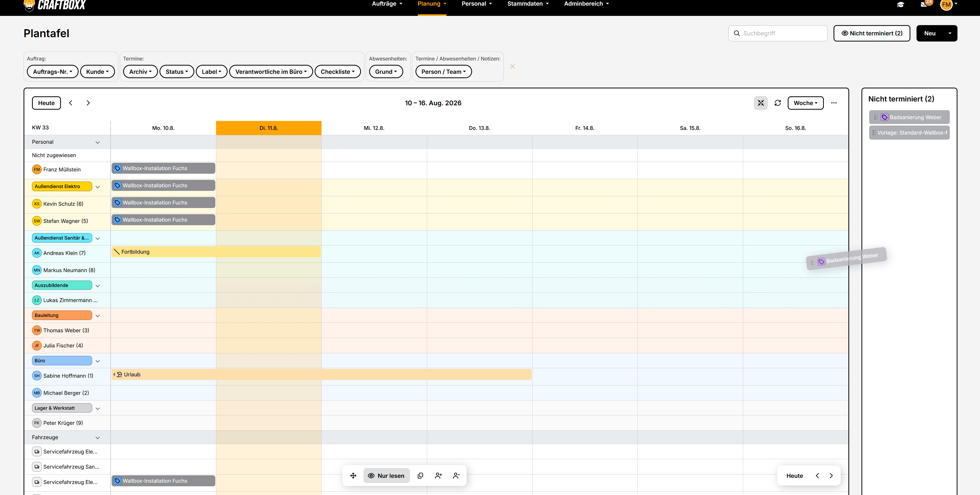980x495 pixels.
Task: Click the Büro group label
Action: tap(62, 360)
